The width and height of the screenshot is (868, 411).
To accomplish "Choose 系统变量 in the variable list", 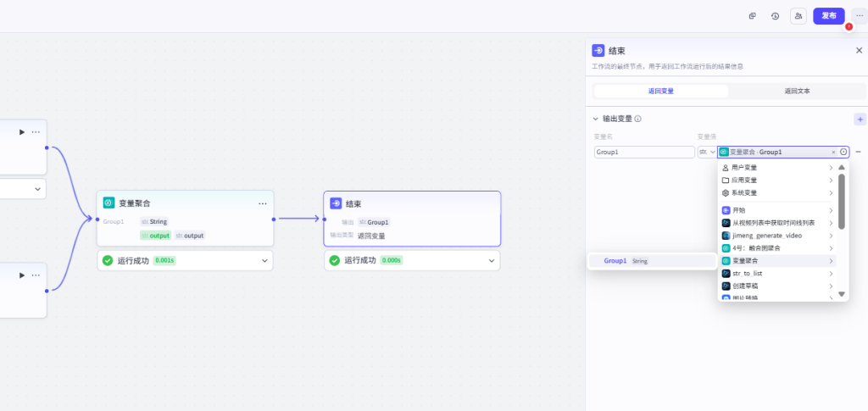I will click(x=744, y=192).
